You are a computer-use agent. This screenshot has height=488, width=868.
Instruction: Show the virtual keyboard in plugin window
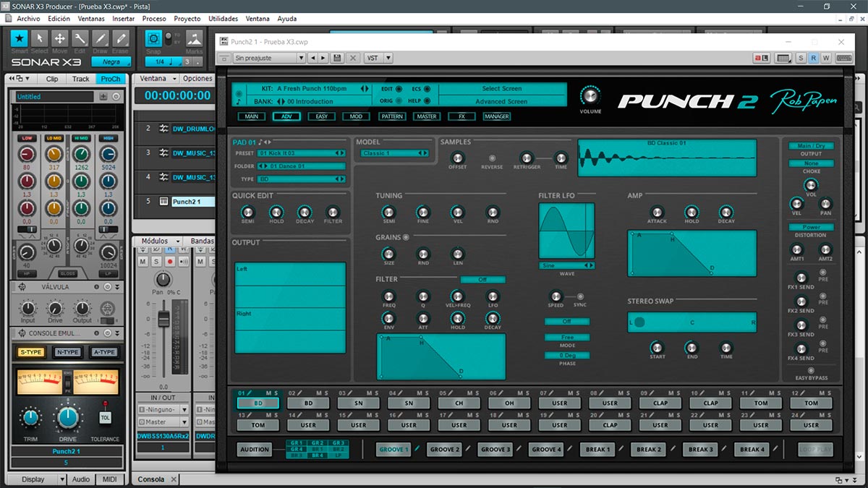pyautogui.click(x=843, y=58)
